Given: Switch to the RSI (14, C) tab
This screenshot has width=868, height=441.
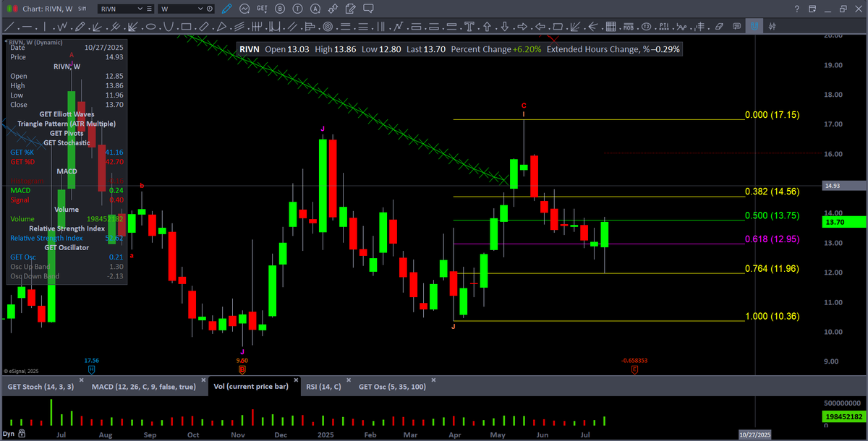Looking at the screenshot, I should click(322, 387).
